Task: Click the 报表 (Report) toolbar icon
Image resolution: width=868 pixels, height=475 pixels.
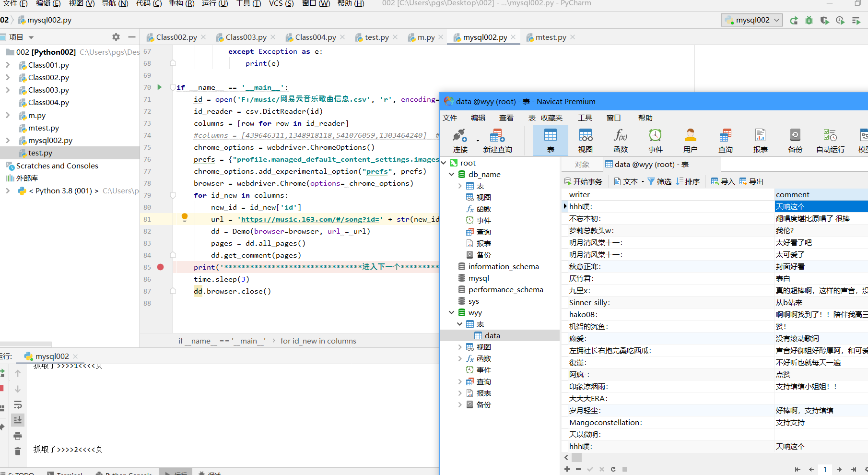Action: (760, 140)
